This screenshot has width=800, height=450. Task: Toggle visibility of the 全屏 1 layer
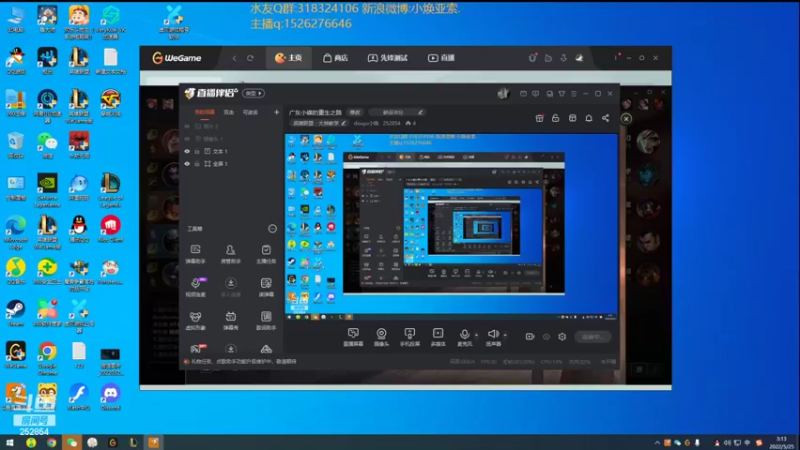click(187, 164)
